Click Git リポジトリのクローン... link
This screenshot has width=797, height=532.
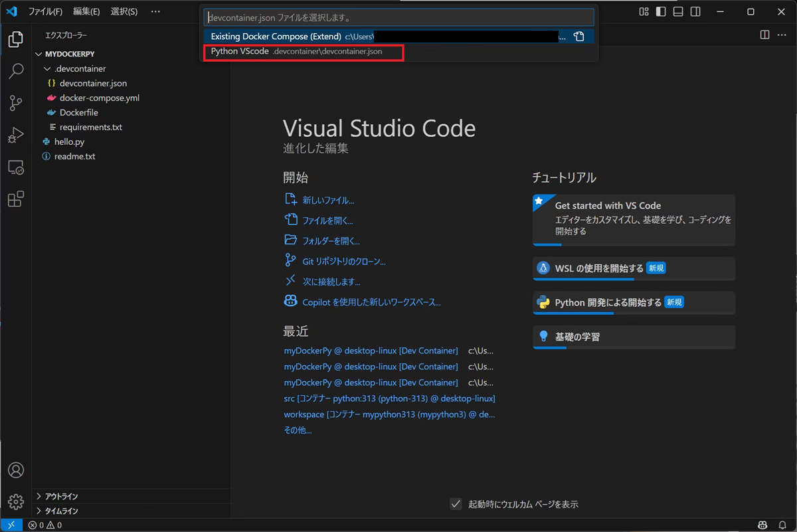pyautogui.click(x=344, y=262)
